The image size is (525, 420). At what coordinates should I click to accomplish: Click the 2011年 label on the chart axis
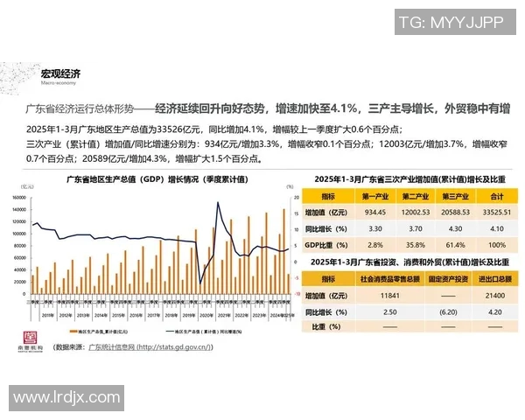pos(48,316)
